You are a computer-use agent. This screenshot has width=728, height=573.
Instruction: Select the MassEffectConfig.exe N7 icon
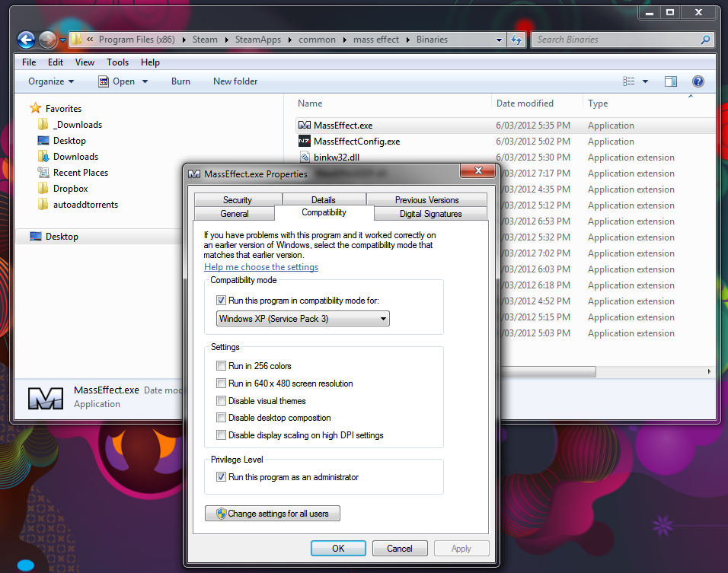click(304, 142)
